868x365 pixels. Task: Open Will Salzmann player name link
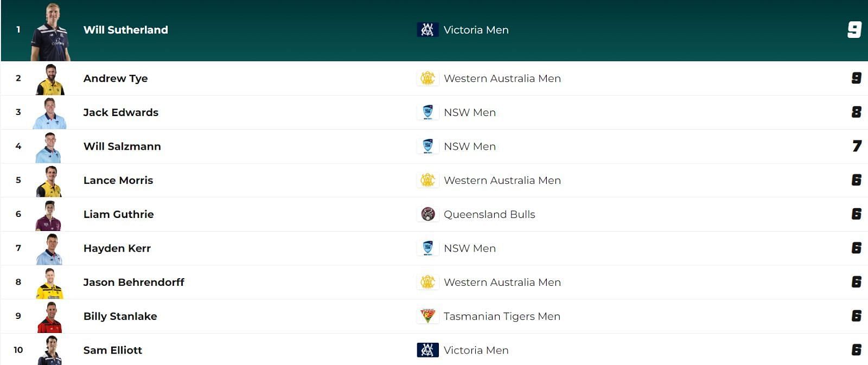(x=122, y=146)
